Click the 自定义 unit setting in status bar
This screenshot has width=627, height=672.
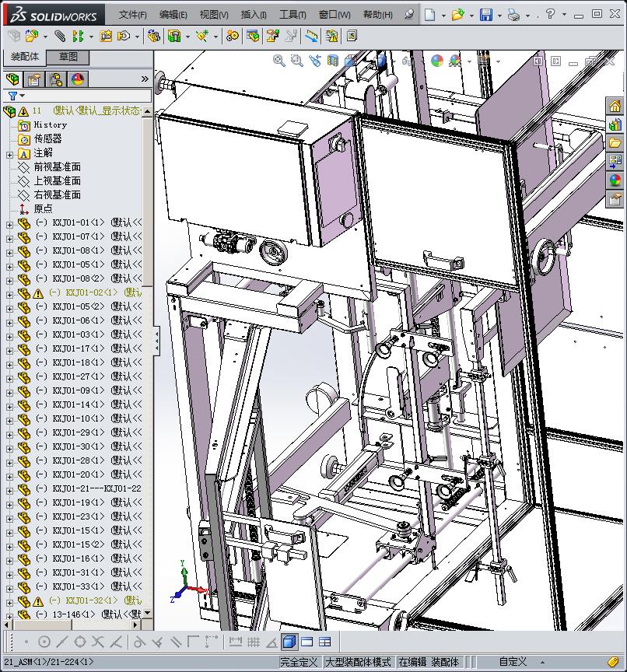[513, 662]
